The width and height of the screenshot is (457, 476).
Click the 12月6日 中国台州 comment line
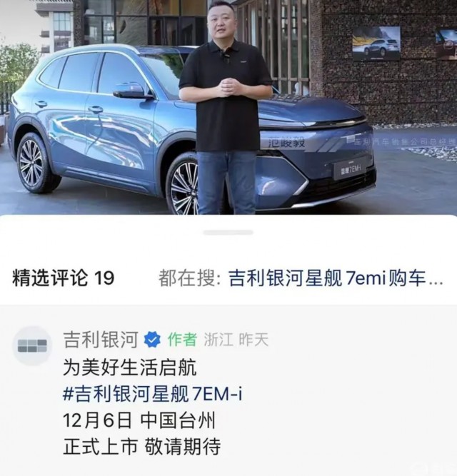(x=139, y=420)
